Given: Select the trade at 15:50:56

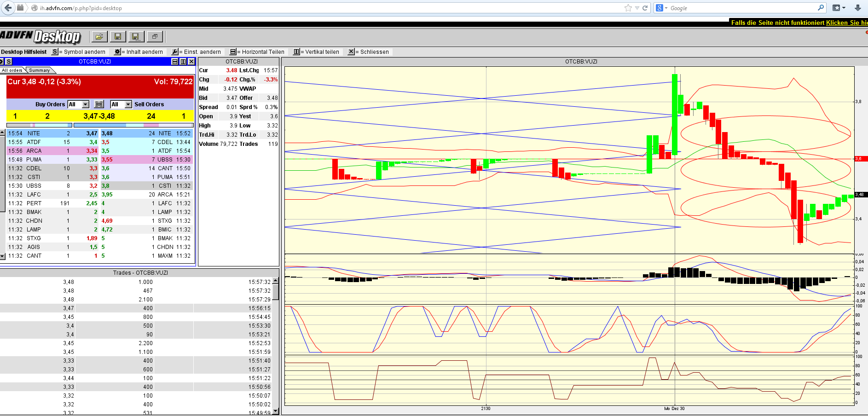Looking at the screenshot, I should click(x=136, y=387).
